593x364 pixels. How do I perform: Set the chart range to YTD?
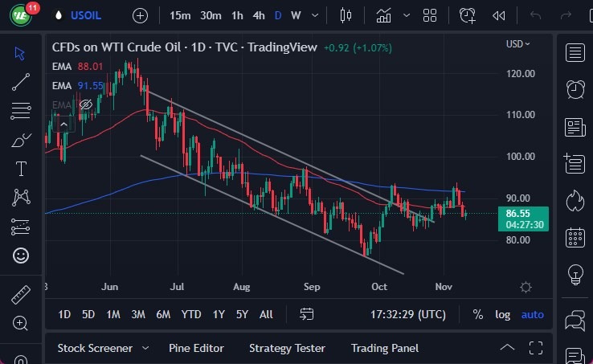pos(191,314)
